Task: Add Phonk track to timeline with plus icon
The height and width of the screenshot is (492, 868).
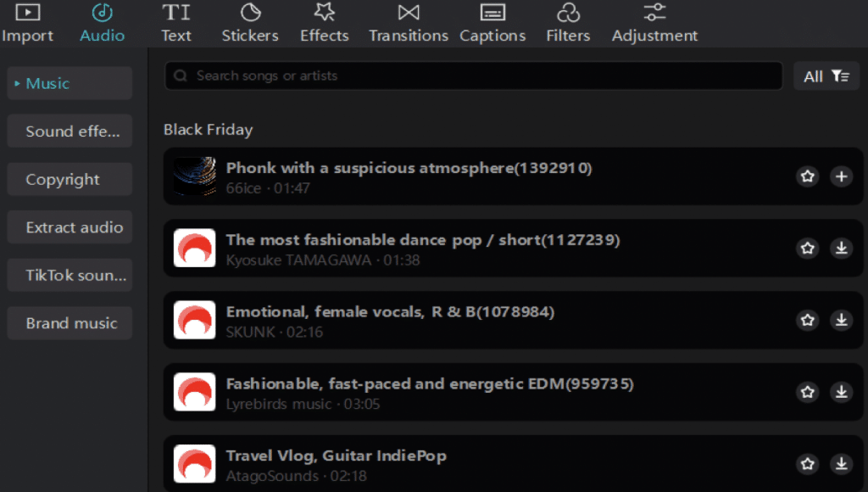Action: pyautogui.click(x=842, y=176)
